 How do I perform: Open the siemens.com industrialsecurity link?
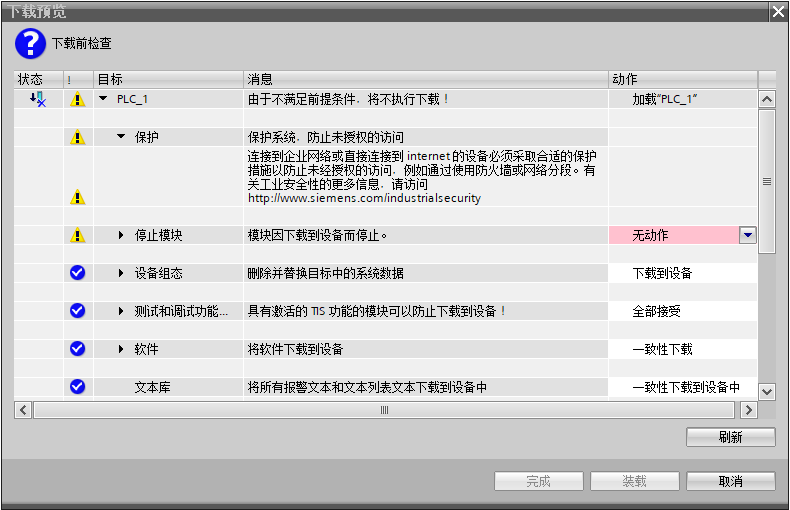click(364, 198)
